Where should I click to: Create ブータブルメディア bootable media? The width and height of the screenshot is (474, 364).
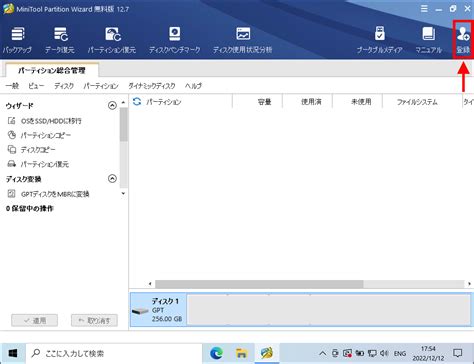tap(380, 40)
